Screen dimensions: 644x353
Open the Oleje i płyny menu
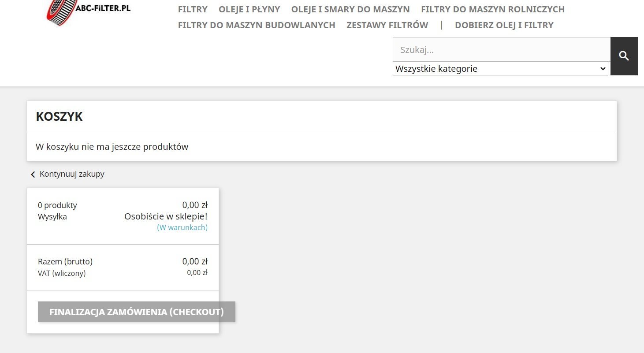(249, 9)
